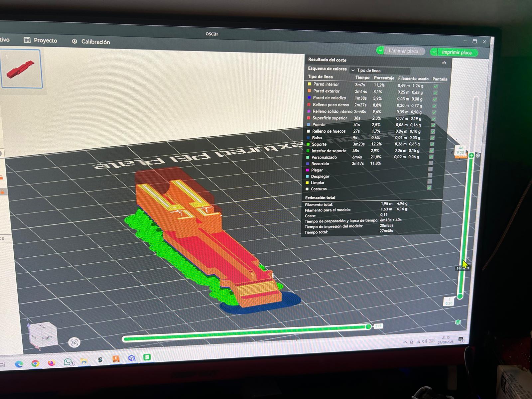Open Microsoft Edge from the taskbar
Image resolution: width=532 pixels, height=399 pixels.
(19, 364)
